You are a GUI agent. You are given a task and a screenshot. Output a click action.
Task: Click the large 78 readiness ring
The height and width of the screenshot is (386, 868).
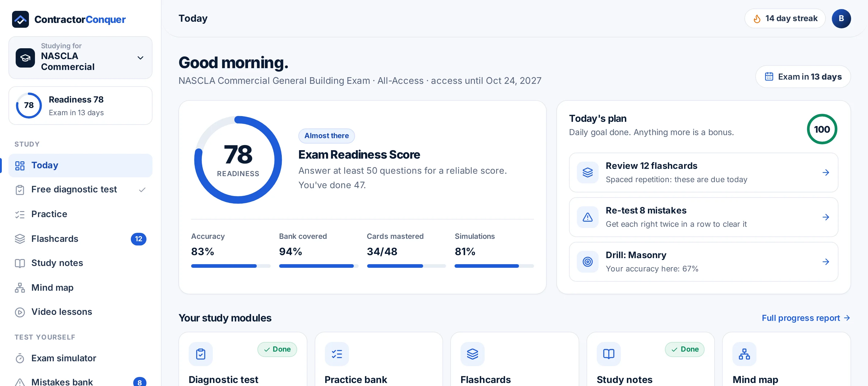238,160
